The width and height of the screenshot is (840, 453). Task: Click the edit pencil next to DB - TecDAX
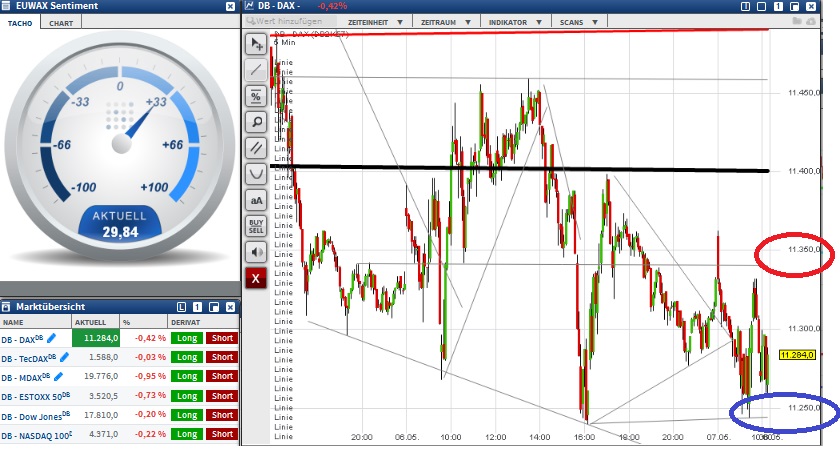[64, 357]
